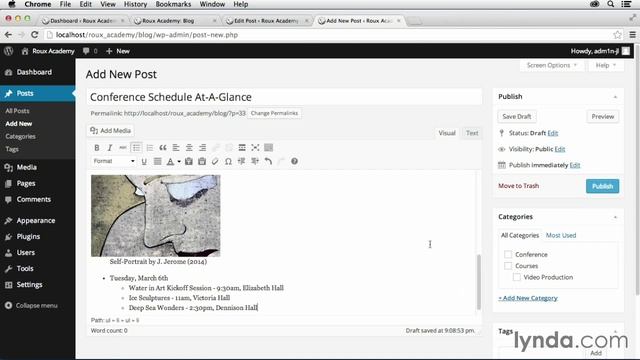The height and width of the screenshot is (360, 640).
Task: Undo the last edit
Action: [x=268, y=161]
